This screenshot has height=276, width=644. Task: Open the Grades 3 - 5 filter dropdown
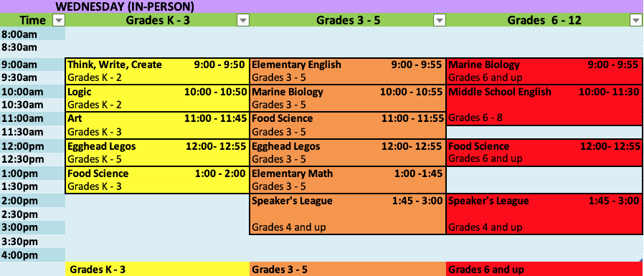pos(440,20)
